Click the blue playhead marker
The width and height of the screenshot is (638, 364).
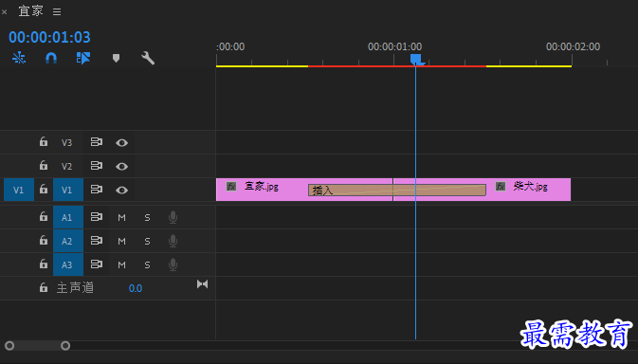pos(416,60)
